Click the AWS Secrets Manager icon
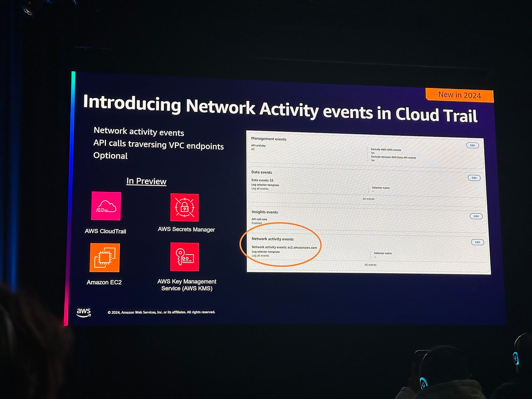532x399 pixels. coord(185,207)
